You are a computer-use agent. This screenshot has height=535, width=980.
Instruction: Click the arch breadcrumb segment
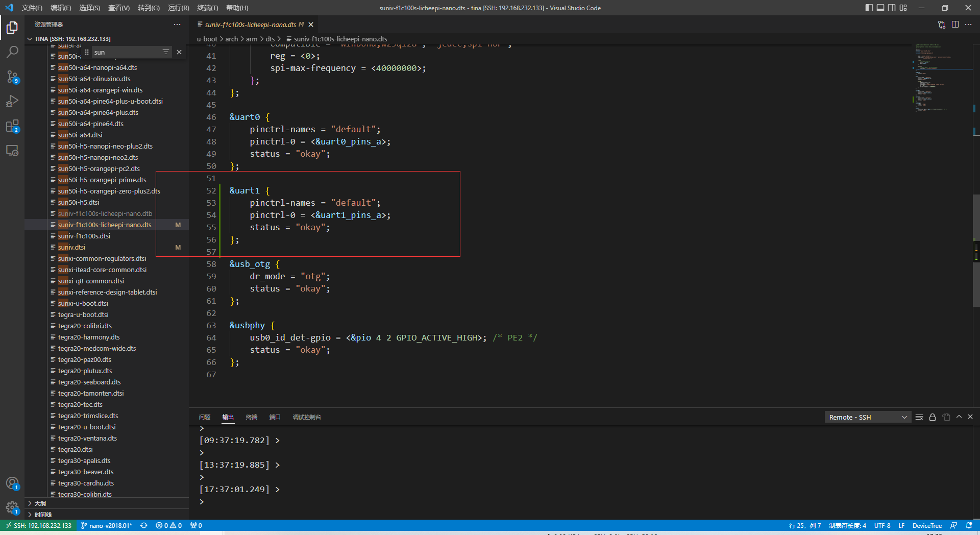[x=232, y=39]
